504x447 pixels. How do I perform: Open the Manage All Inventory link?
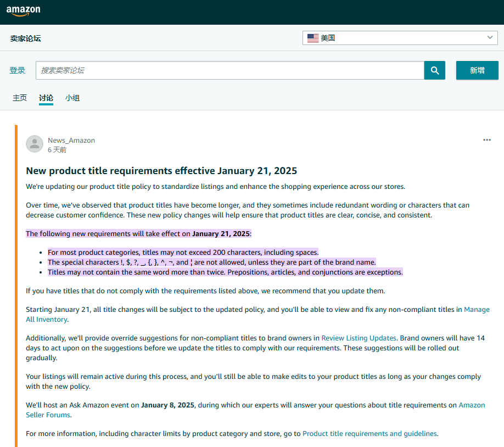477,309
